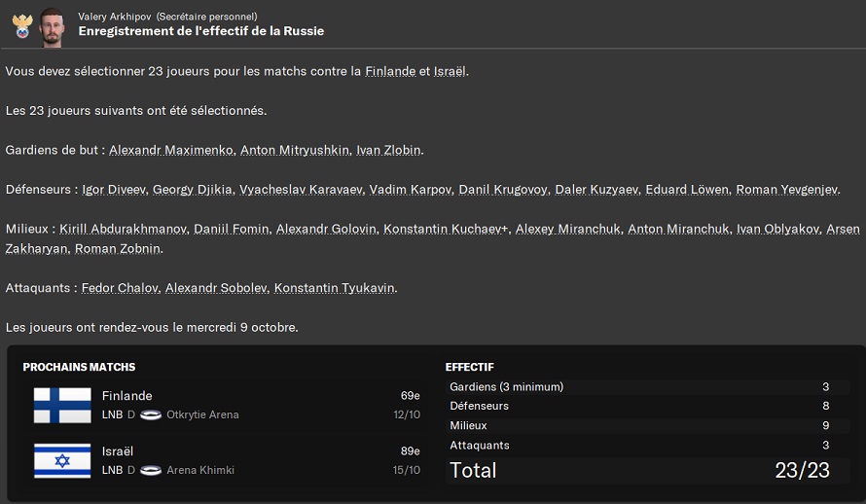Click the Russia federation crest icon
The width and height of the screenshot is (866, 504).
point(21,25)
